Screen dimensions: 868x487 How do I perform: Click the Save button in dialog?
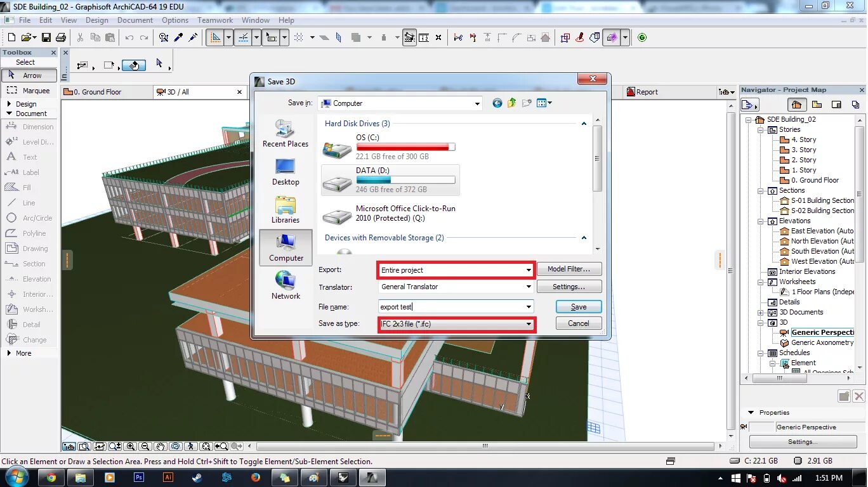tap(579, 307)
